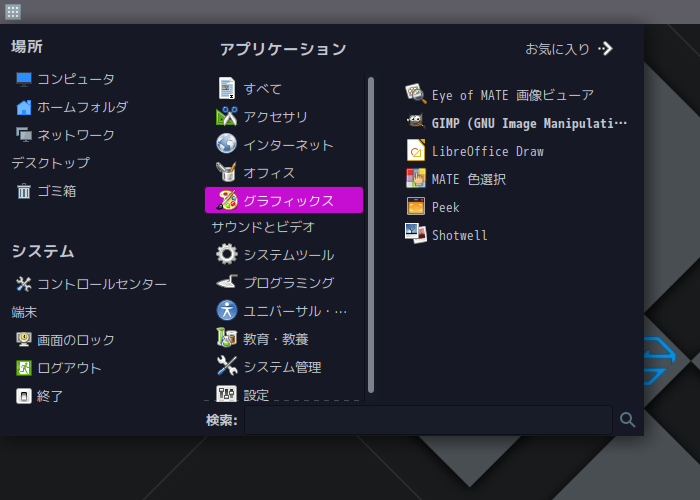Select the オフィス pencil cup icon

pos(227,172)
